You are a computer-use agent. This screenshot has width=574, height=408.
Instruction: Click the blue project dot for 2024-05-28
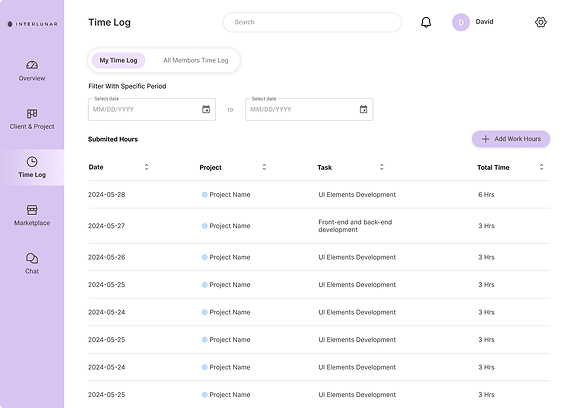point(205,195)
